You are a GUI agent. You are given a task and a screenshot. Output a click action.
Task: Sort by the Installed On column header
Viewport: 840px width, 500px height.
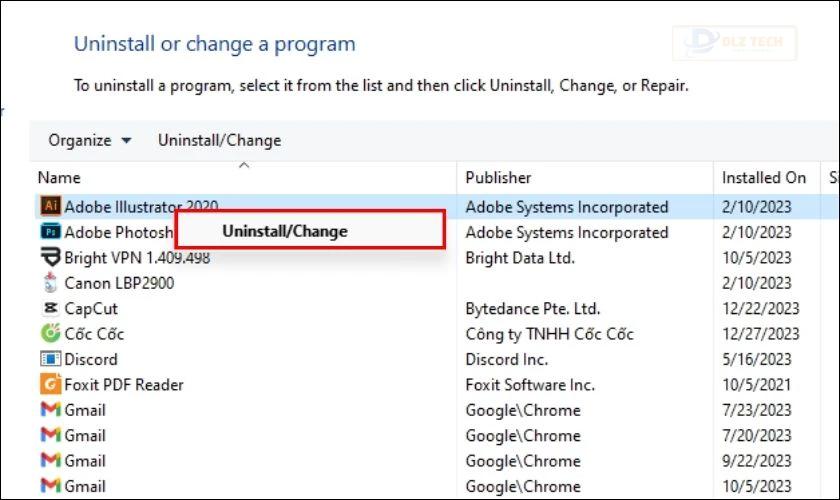pyautogui.click(x=763, y=177)
